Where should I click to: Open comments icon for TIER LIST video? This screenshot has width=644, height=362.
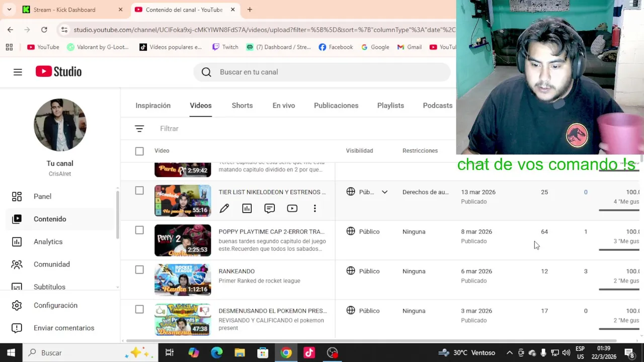pos(270,208)
